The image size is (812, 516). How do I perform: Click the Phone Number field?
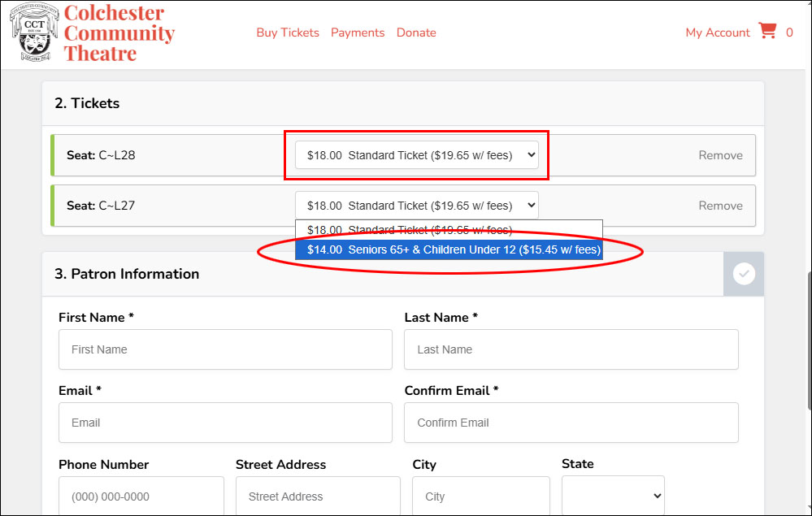tap(141, 496)
